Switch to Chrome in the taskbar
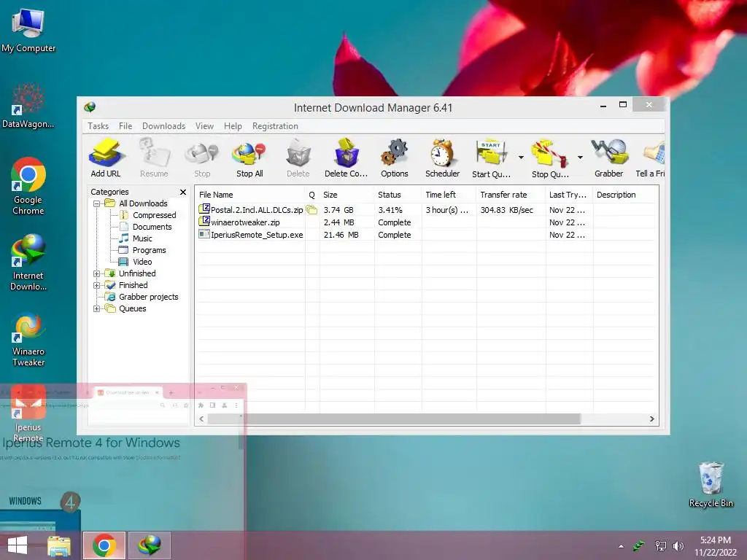 point(104,545)
